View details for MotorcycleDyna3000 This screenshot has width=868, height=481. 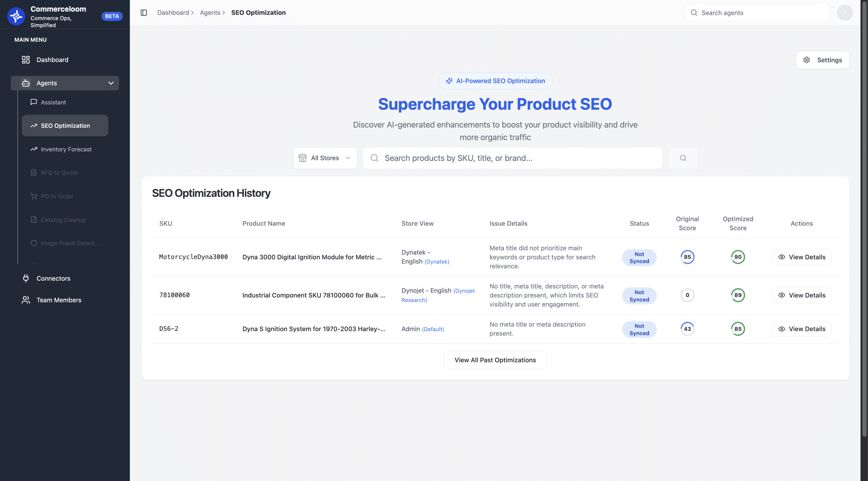point(802,257)
